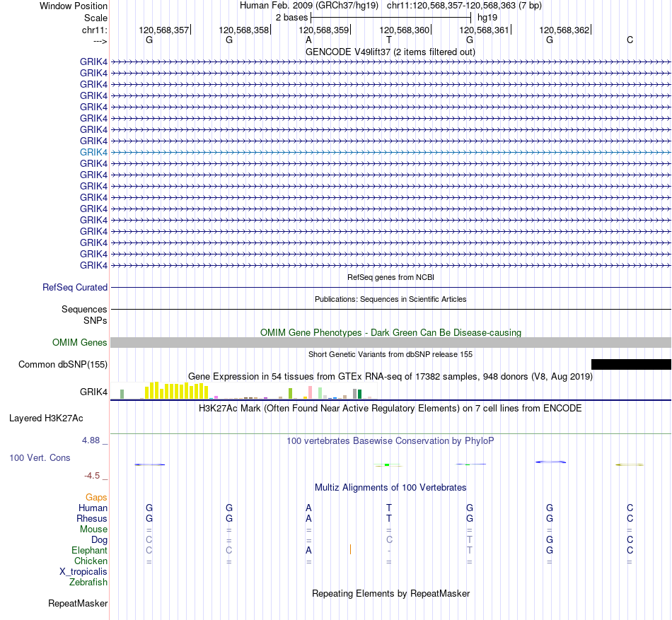
Task: Click the H3K27Ac Mark track title
Action: click(x=390, y=408)
